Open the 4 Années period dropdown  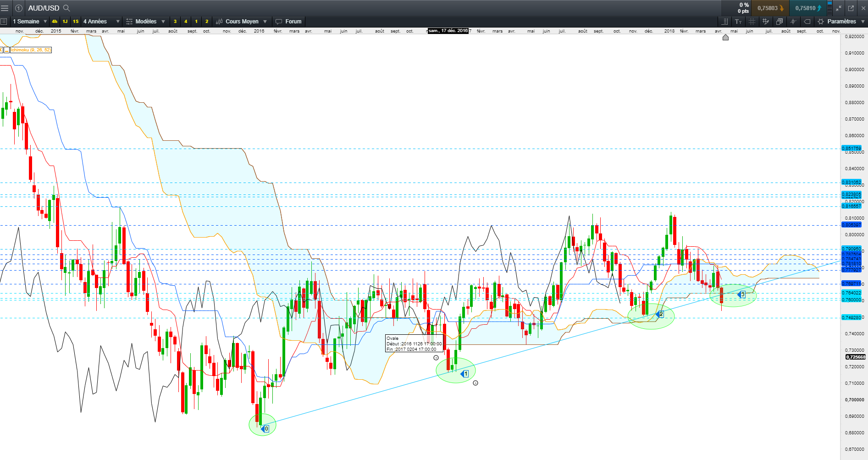click(x=101, y=22)
